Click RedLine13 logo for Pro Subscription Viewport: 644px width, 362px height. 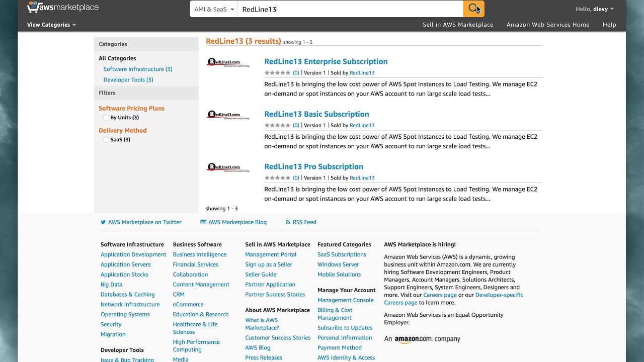click(228, 167)
